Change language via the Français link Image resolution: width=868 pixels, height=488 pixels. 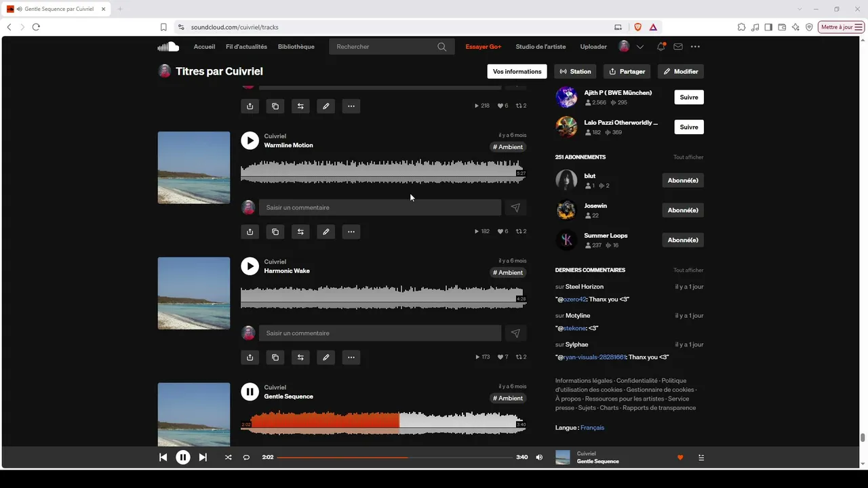tap(592, 428)
